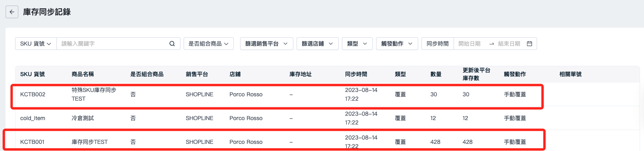Click 手動覆蓋 in the cold_item row
Viewport: 644px width, 151px height.
tap(515, 118)
